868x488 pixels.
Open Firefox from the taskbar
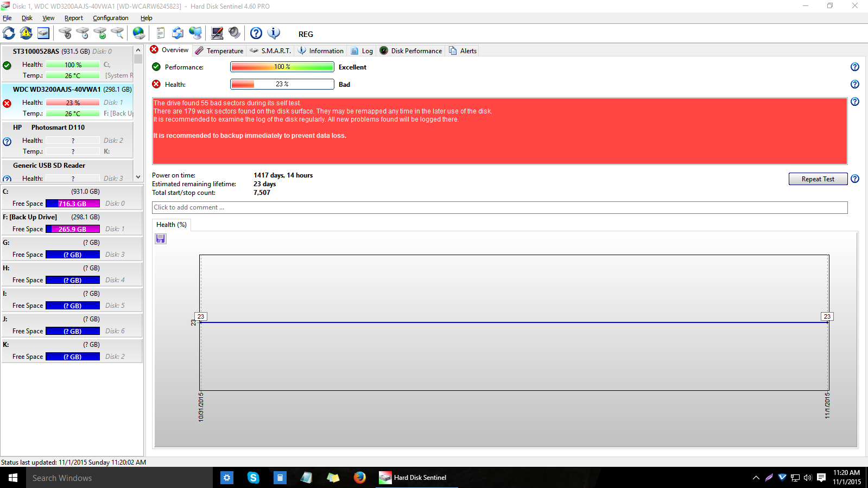click(359, 478)
